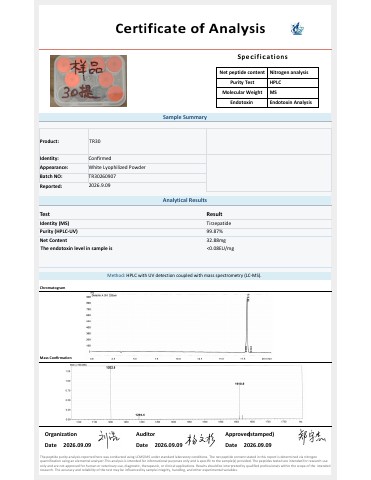The height and width of the screenshot is (480, 371).
Task: Click the date under Auditor
Action: tap(168, 445)
